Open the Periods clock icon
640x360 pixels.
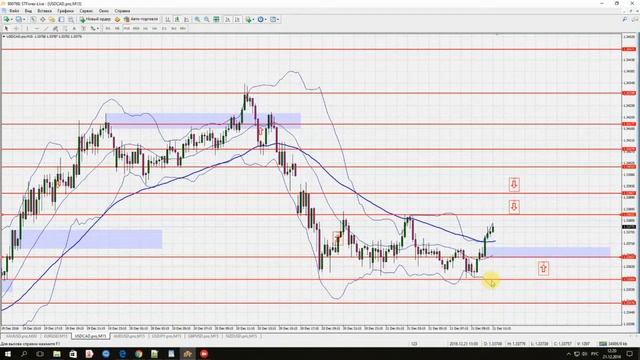[260, 19]
